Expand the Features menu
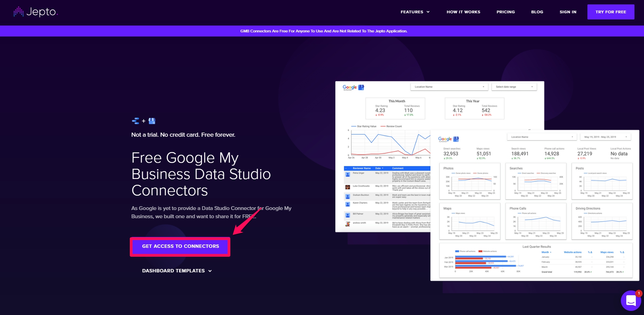This screenshot has height=315, width=644. pyautogui.click(x=415, y=12)
